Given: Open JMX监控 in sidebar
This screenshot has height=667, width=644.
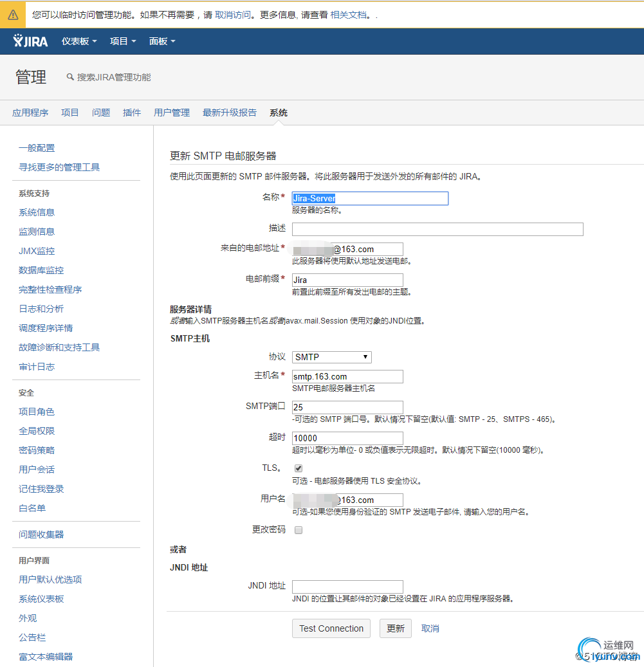Looking at the screenshot, I should (37, 251).
